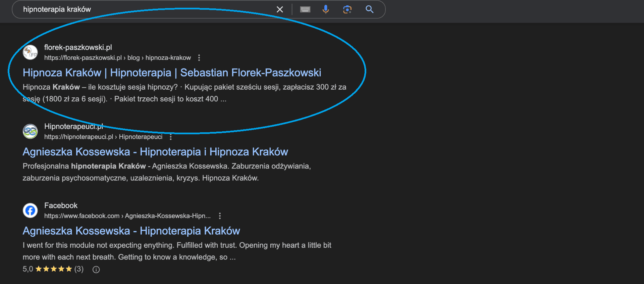
Task: Click the facebook.com Agnieszka-Kossewska URL
Action: pos(127,216)
